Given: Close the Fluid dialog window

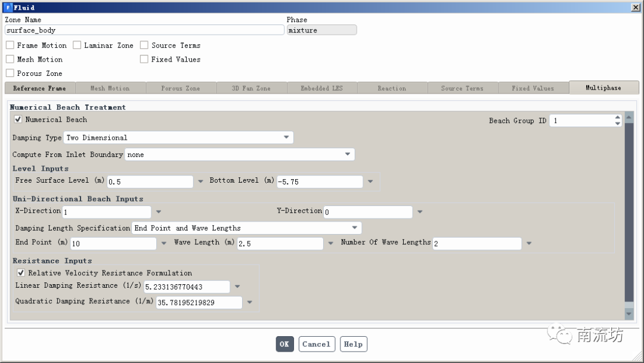Looking at the screenshot, I should pyautogui.click(x=636, y=7).
